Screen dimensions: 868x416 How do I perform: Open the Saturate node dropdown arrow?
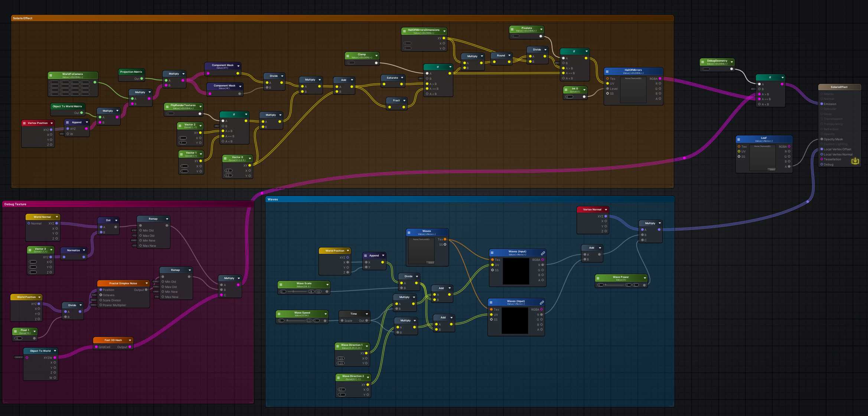click(402, 78)
